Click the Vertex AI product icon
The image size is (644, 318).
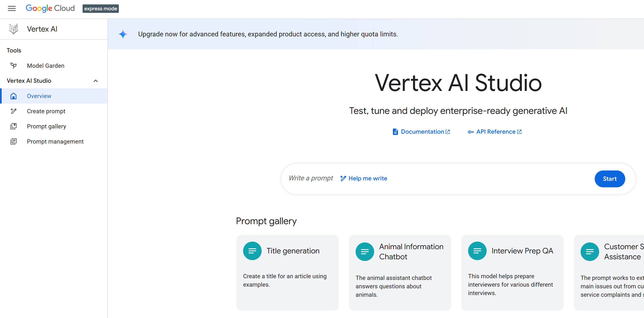13,29
